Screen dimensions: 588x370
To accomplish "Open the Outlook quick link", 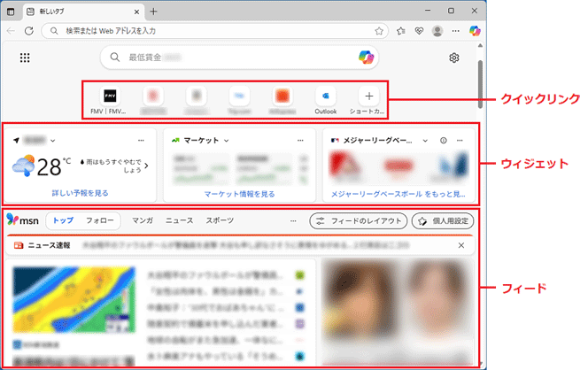I will 326,100.
